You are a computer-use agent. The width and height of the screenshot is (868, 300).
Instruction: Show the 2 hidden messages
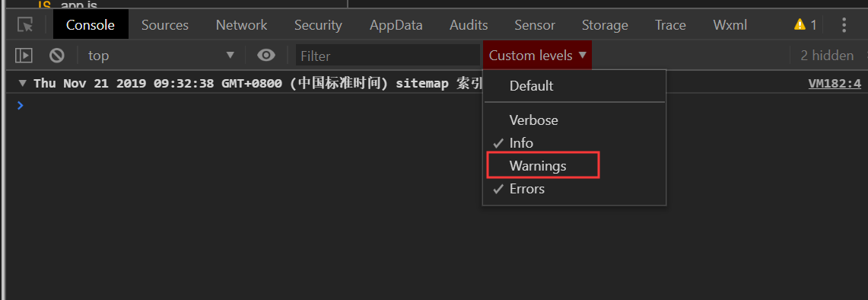tap(827, 56)
